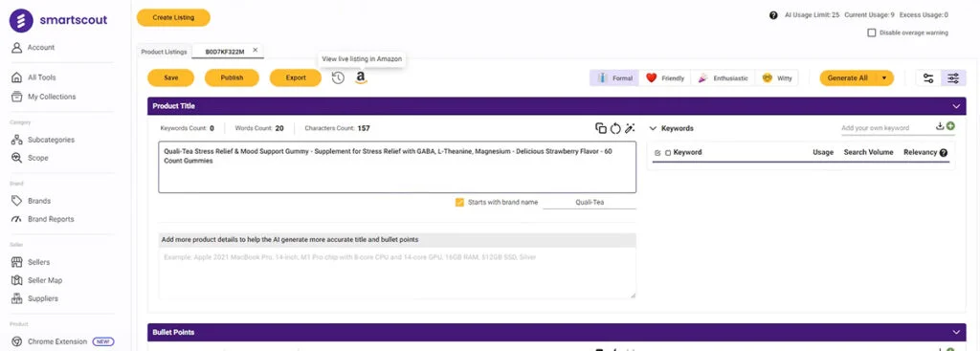980x351 pixels.
Task: Click Relevancy help question icon
Action: coord(943,152)
